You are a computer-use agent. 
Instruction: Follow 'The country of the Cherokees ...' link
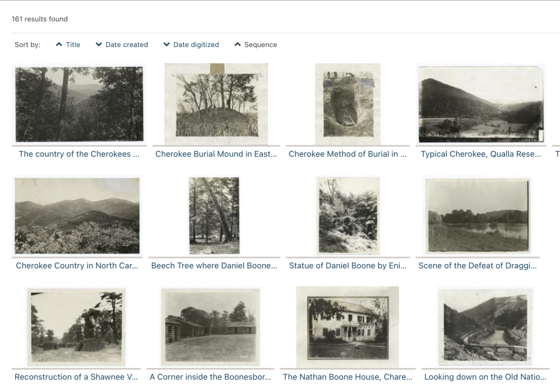click(x=79, y=154)
